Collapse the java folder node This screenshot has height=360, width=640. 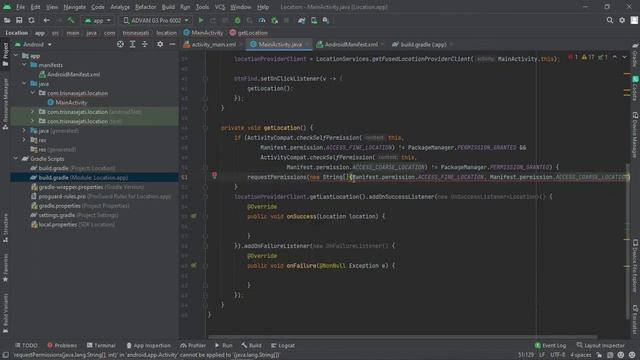pos(24,84)
